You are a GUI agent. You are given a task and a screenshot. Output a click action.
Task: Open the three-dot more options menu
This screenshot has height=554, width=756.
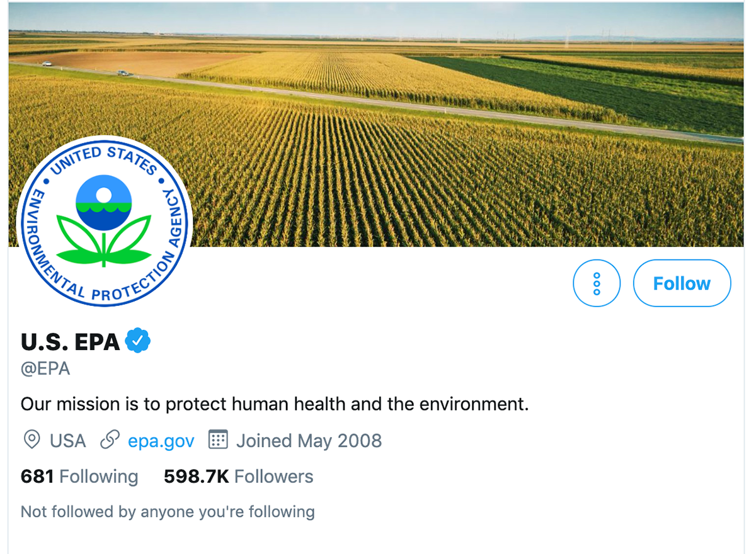click(597, 283)
